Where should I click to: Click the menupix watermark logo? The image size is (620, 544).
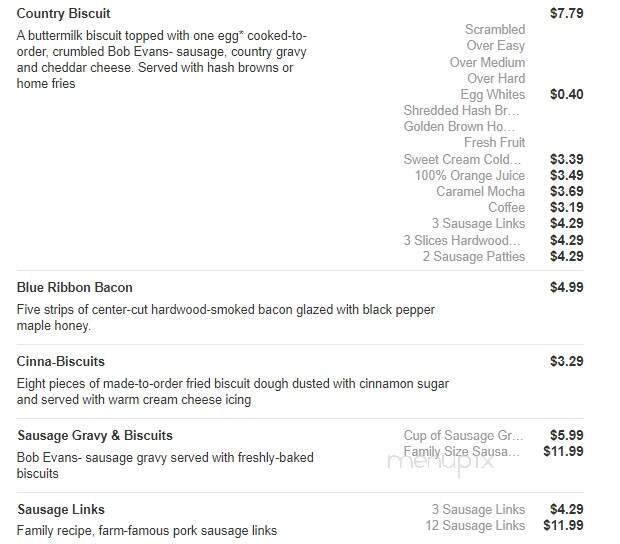point(441,462)
